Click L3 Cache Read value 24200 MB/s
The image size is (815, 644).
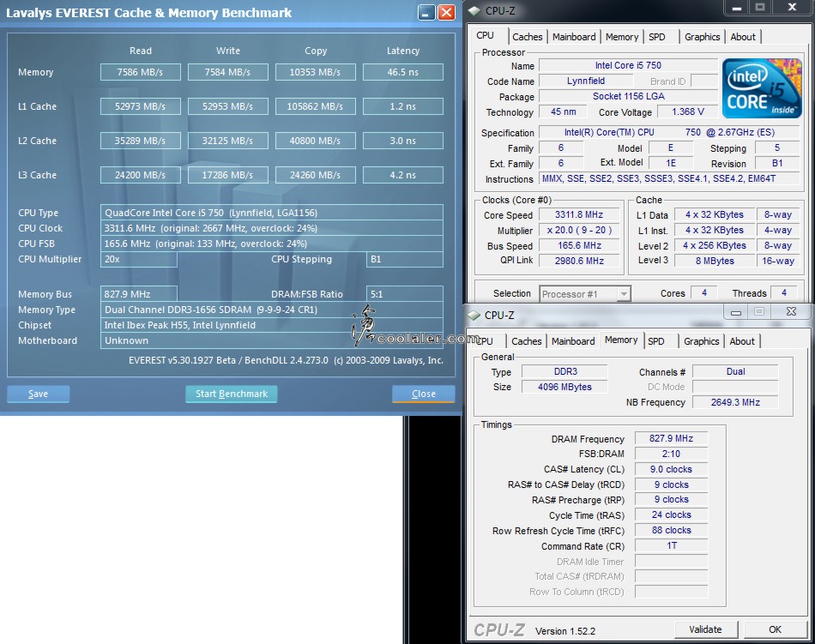(x=141, y=175)
